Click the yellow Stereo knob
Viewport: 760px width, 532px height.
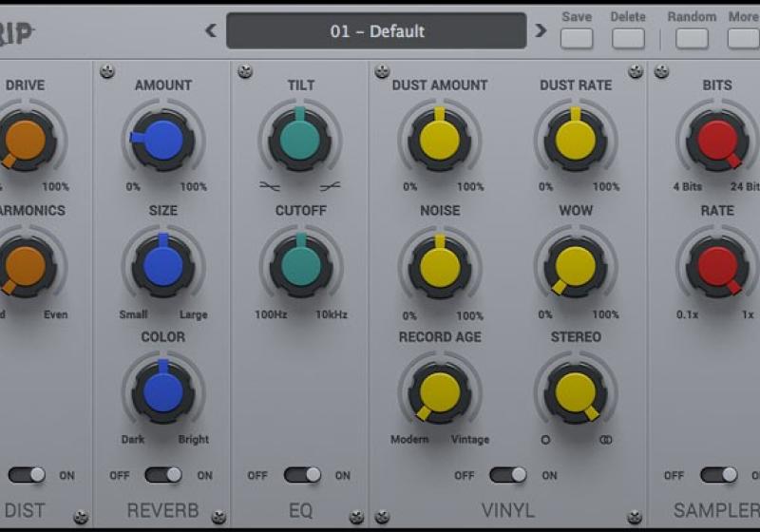(575, 391)
